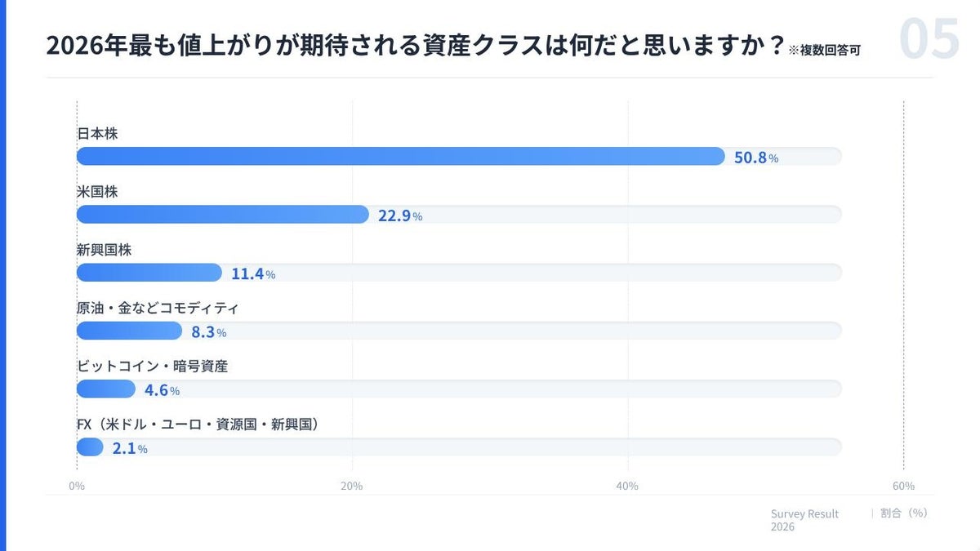This screenshot has width=980, height=551.
Task: Click the Survey Result 2026 footer text
Action: 804,520
